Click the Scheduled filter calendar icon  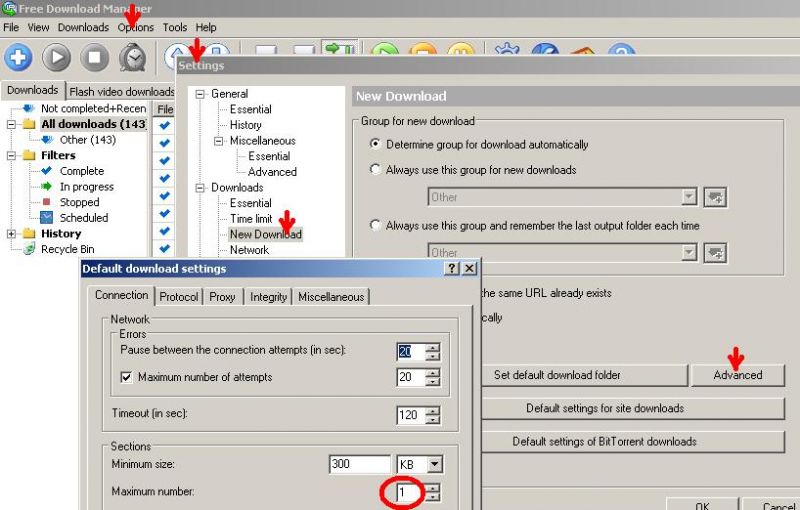(x=47, y=217)
